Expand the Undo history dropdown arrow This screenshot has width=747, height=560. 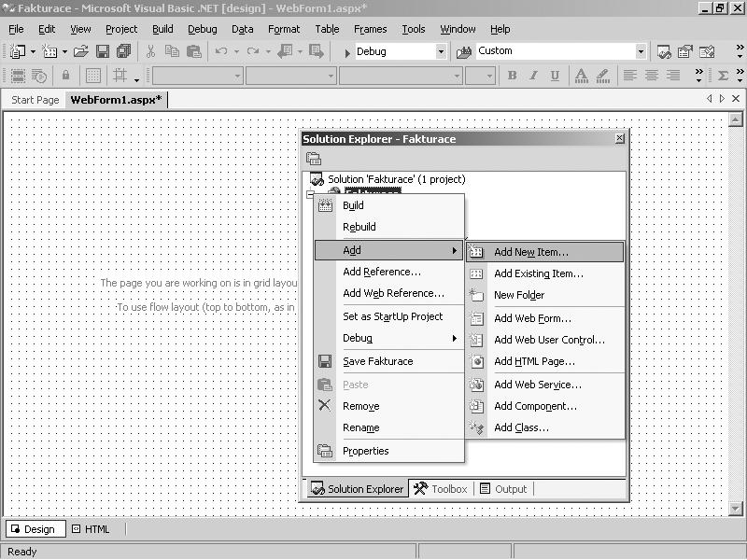tap(236, 51)
